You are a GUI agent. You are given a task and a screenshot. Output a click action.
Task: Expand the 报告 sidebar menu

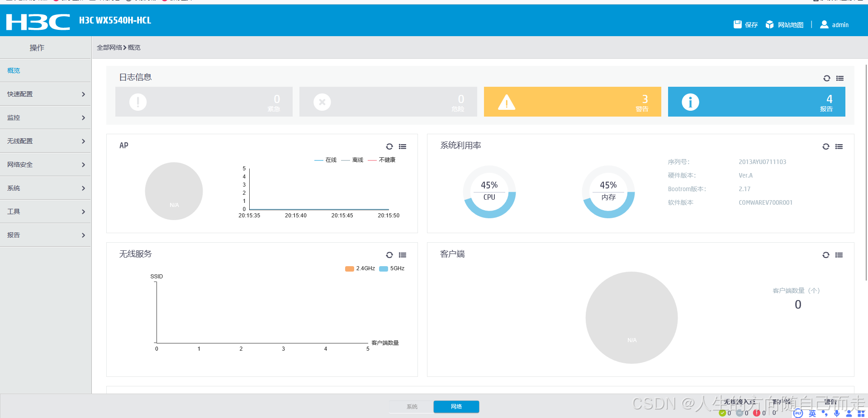pyautogui.click(x=45, y=235)
